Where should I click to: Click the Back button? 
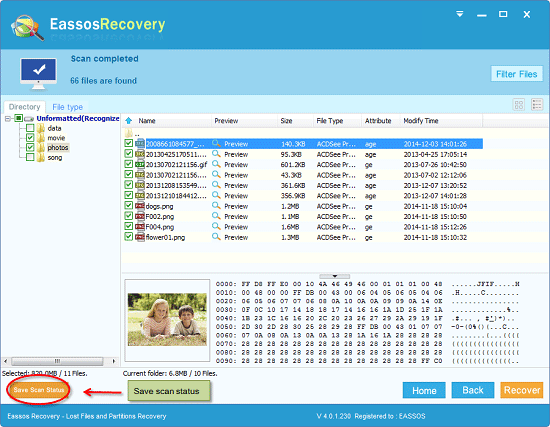tap(473, 391)
